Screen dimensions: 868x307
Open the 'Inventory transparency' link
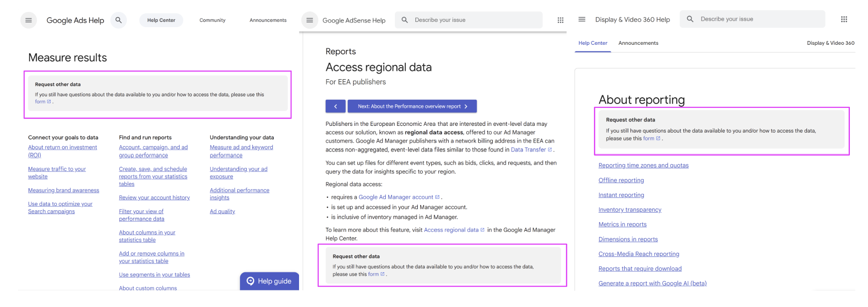click(x=630, y=210)
